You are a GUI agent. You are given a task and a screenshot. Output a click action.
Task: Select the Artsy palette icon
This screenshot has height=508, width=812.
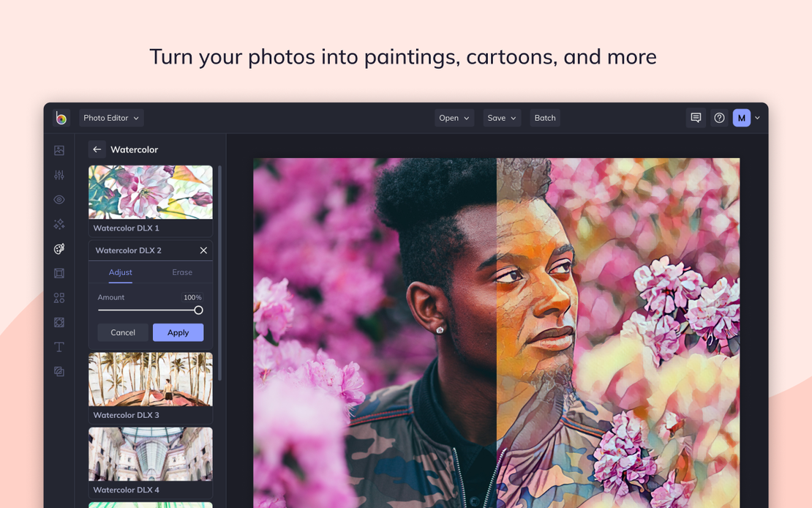[59, 249]
